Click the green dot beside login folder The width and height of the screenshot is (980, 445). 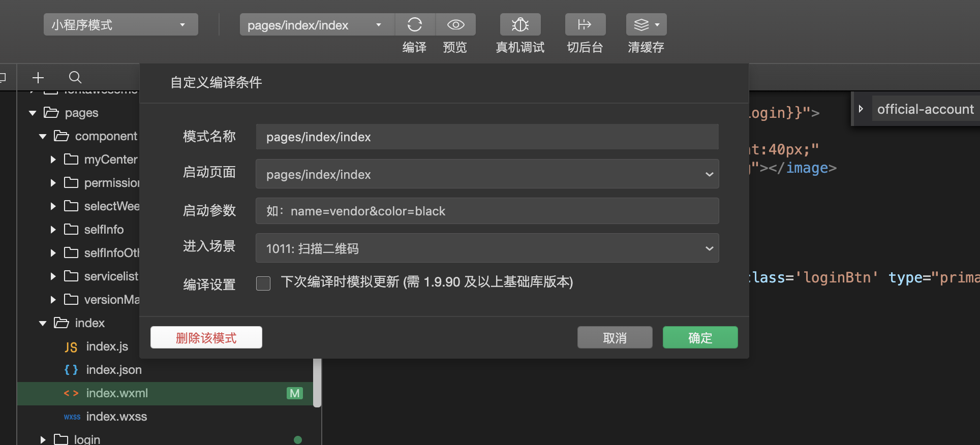pos(298,440)
